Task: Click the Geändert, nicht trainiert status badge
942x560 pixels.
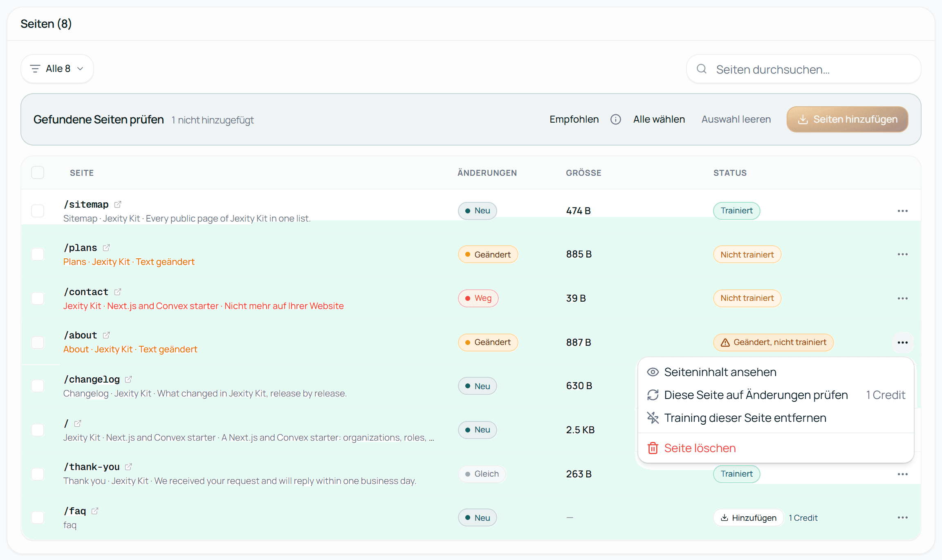Action: (x=773, y=343)
